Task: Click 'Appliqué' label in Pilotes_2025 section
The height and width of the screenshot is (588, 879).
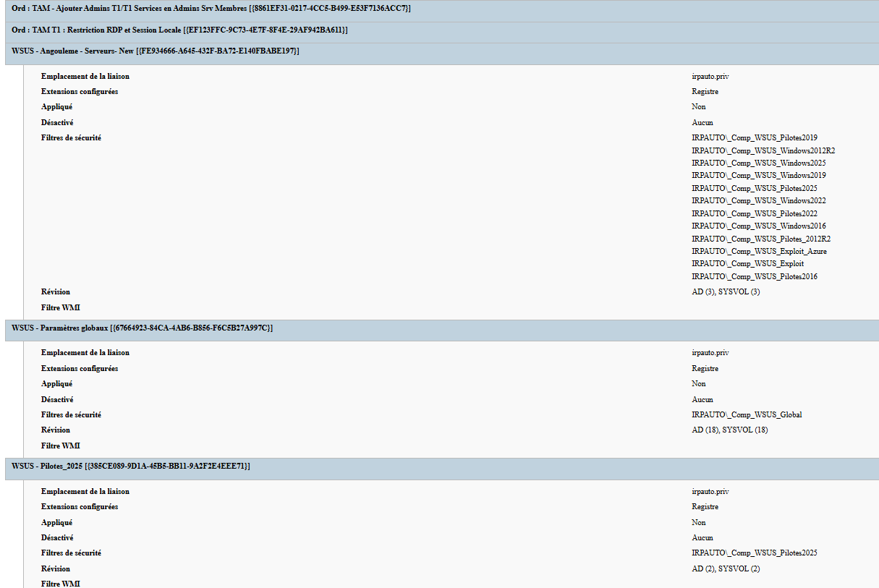Action: pyautogui.click(x=56, y=522)
